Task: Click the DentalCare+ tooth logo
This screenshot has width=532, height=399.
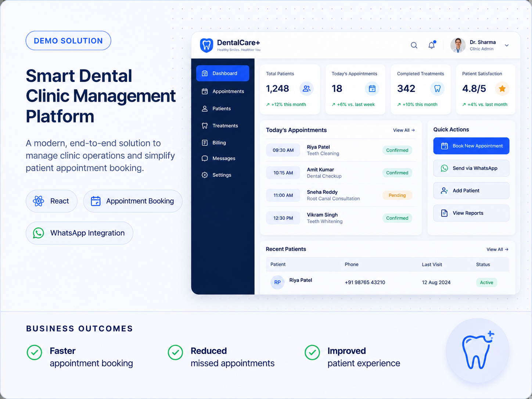Action: click(206, 45)
